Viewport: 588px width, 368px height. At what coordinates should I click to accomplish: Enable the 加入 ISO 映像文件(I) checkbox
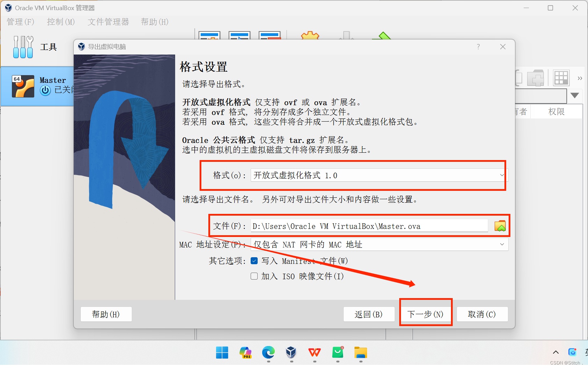254,276
